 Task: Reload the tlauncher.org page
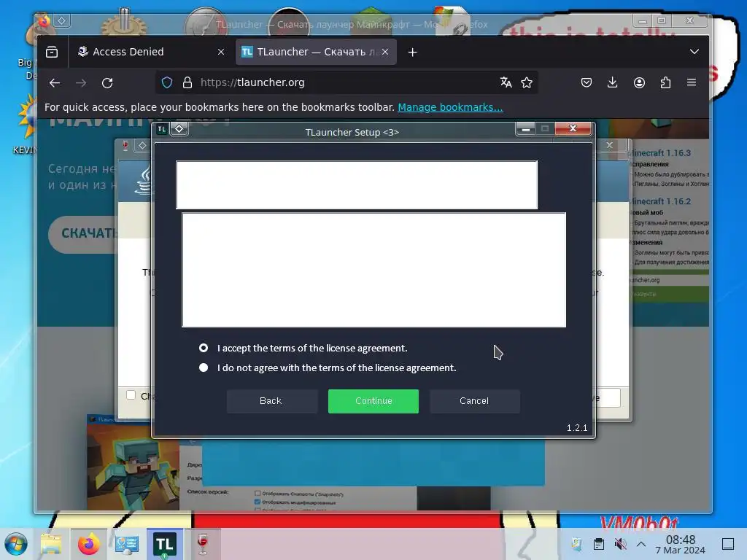tap(107, 83)
